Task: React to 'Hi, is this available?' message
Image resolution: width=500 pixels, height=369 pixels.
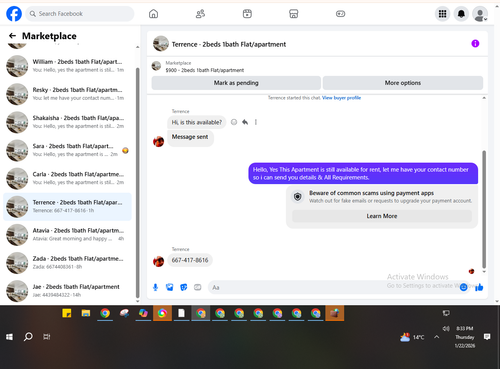Action: tap(234, 122)
